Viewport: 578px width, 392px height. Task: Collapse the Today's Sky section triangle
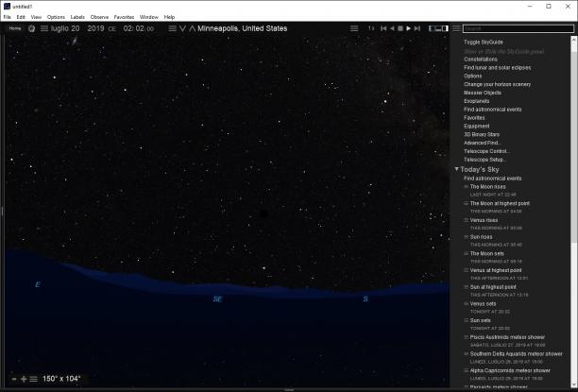pyautogui.click(x=456, y=169)
